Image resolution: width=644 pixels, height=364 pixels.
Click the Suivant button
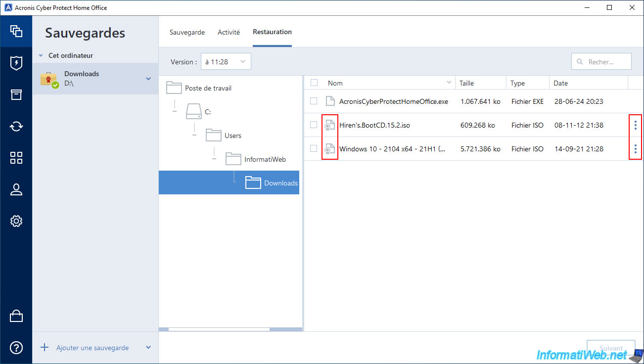pyautogui.click(x=611, y=348)
